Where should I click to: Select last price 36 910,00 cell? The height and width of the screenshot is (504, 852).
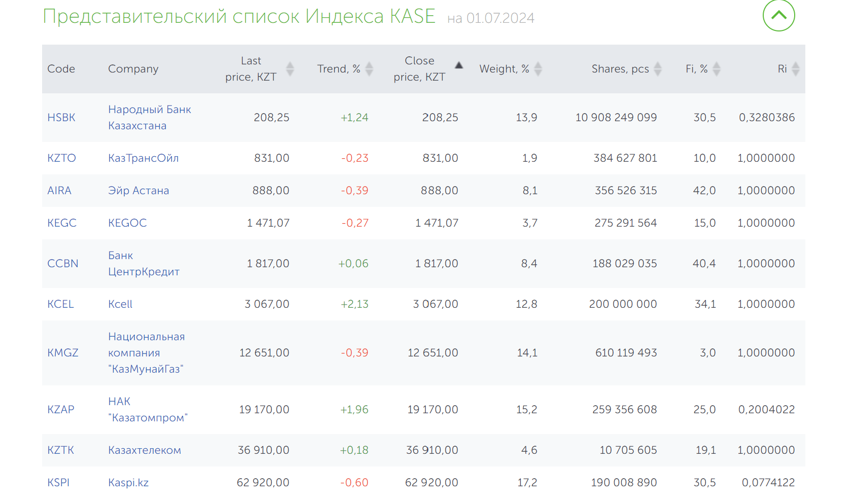[264, 450]
